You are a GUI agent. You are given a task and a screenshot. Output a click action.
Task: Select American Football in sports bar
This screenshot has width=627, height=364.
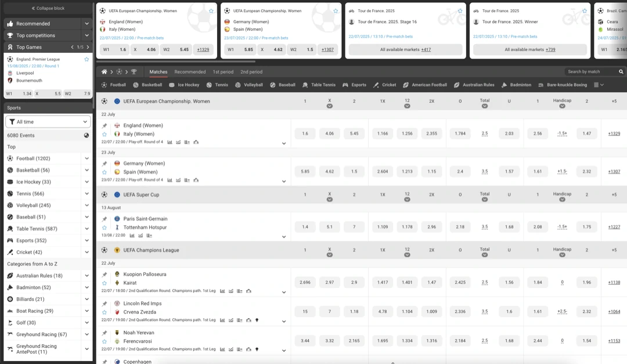coord(424,85)
